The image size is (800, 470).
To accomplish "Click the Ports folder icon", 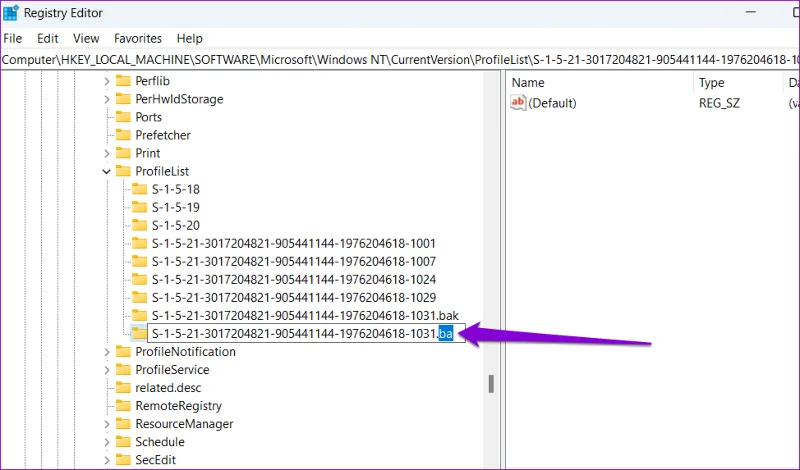I will (x=123, y=117).
